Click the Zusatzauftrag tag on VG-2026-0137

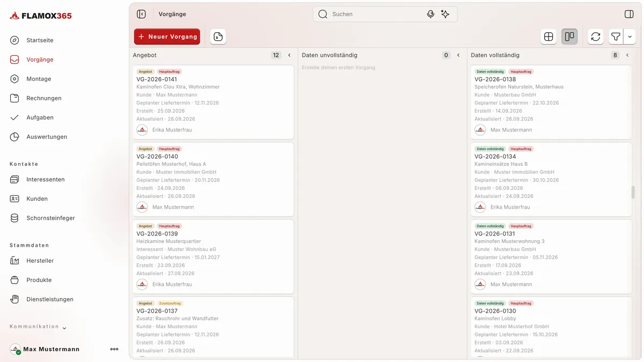click(x=170, y=304)
